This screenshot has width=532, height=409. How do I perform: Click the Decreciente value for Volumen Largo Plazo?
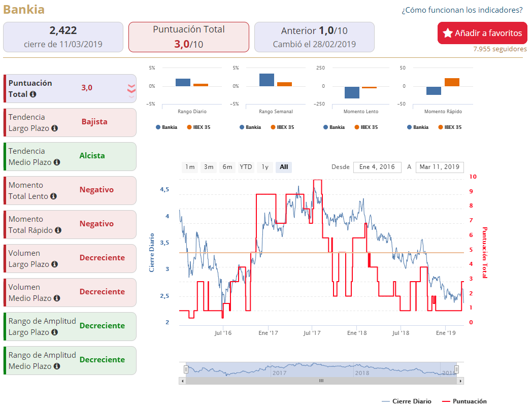pyautogui.click(x=102, y=257)
